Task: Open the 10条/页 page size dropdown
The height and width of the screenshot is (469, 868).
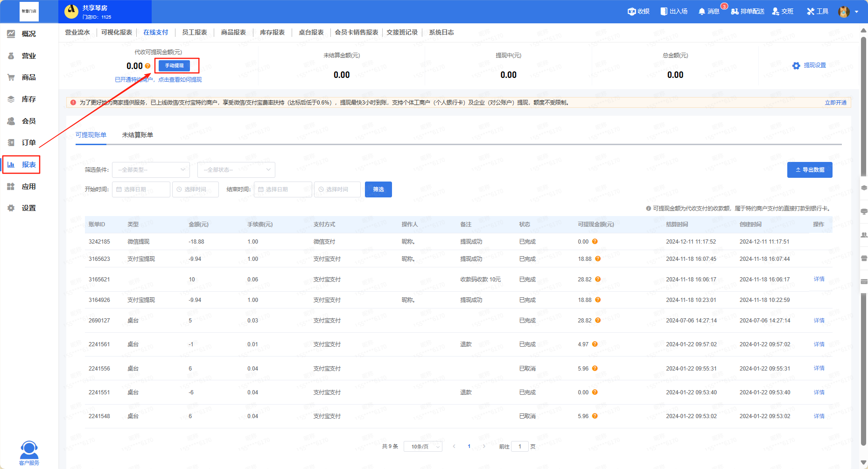Action: 423,447
